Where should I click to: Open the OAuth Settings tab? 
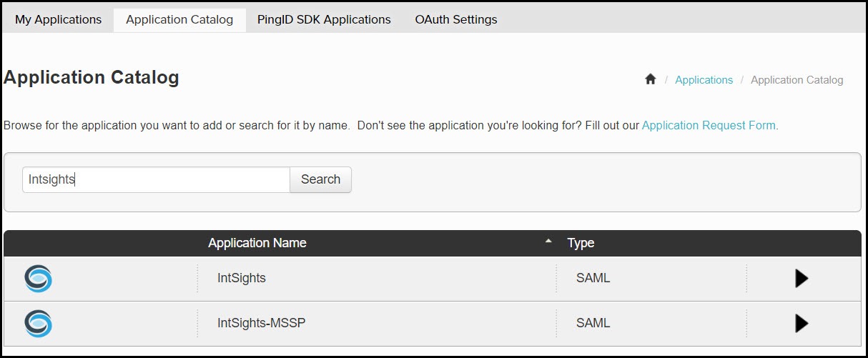(x=456, y=19)
